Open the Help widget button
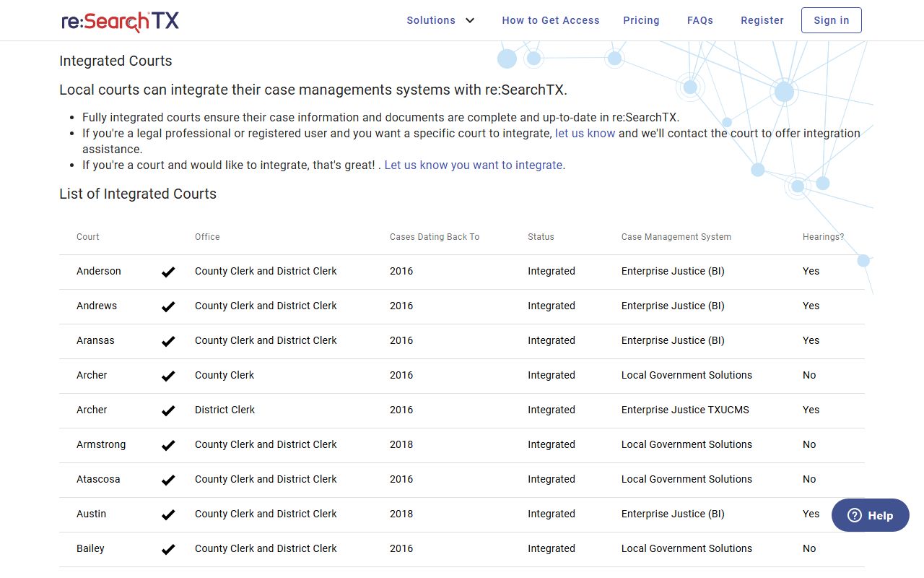924x578 pixels. pos(871,515)
